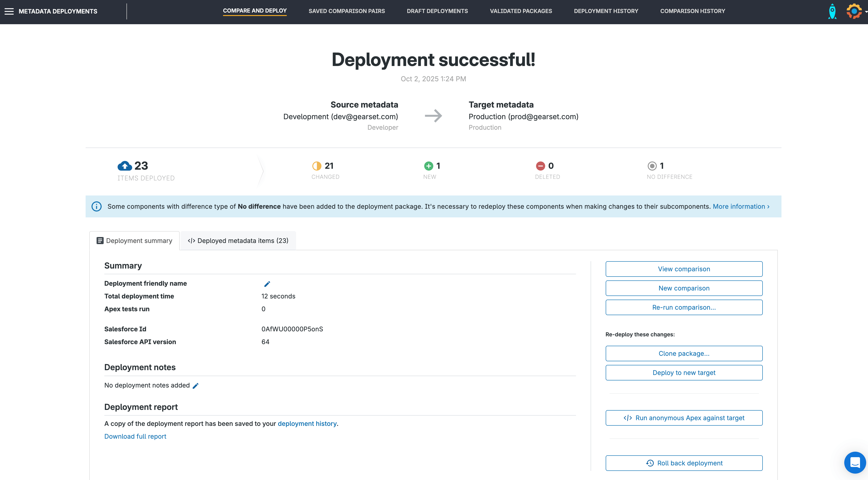Click the Download full report link

click(x=135, y=436)
